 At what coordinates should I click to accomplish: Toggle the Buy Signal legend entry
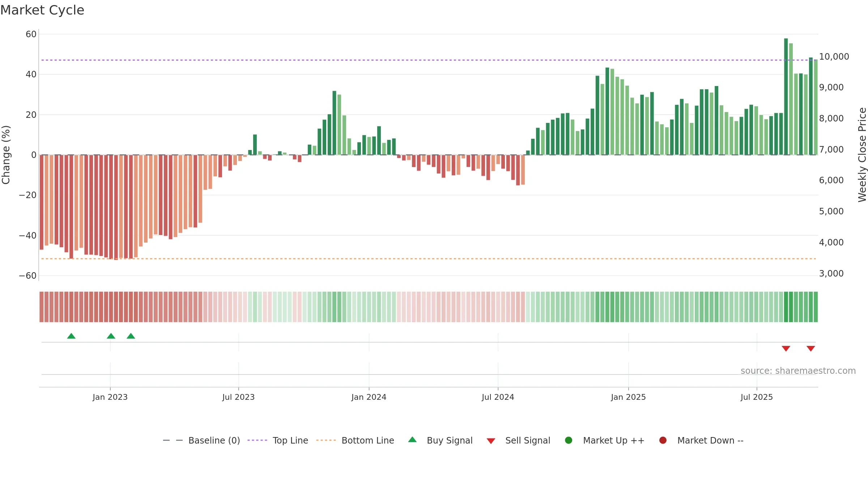440,440
